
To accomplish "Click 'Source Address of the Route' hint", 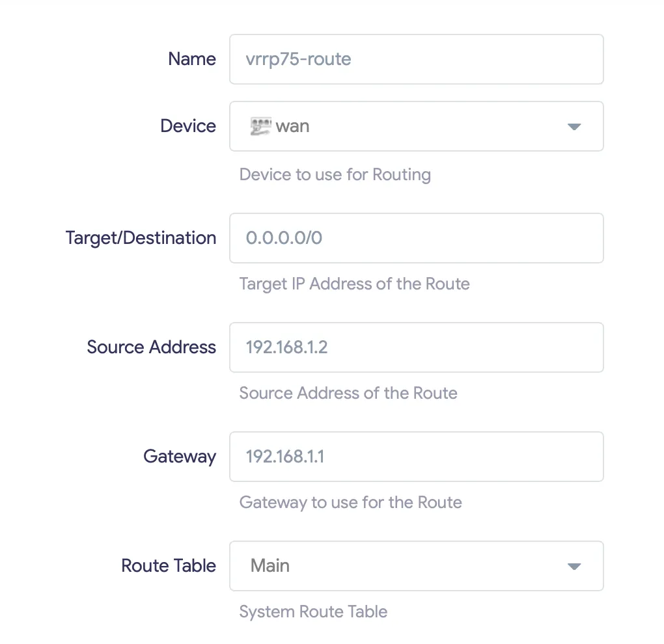I will tap(348, 393).
